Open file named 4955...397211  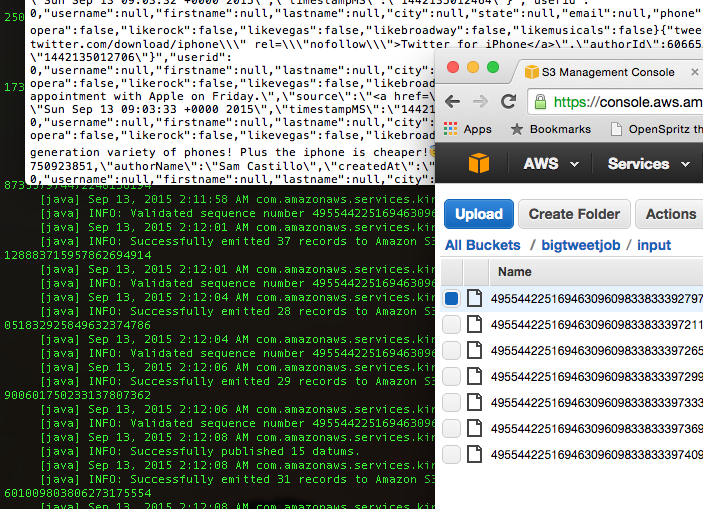tap(597, 325)
